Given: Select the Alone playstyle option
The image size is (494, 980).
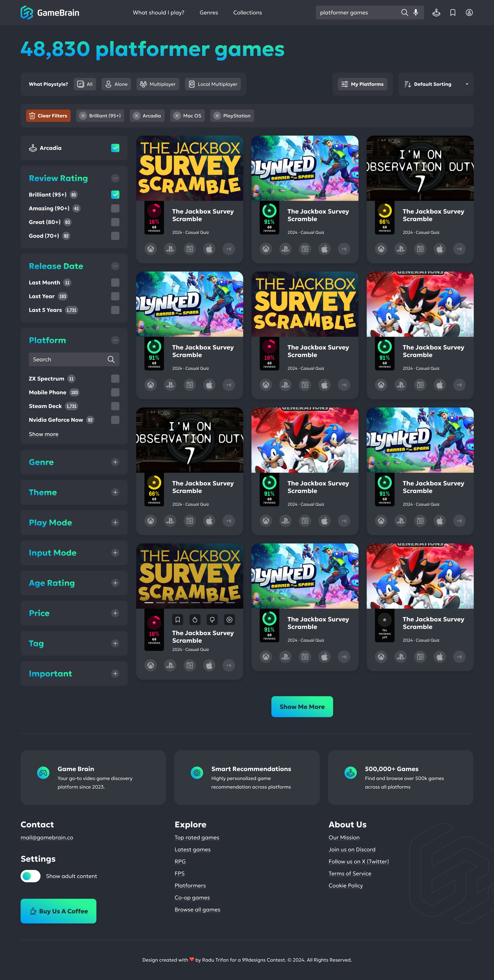Looking at the screenshot, I should (116, 84).
